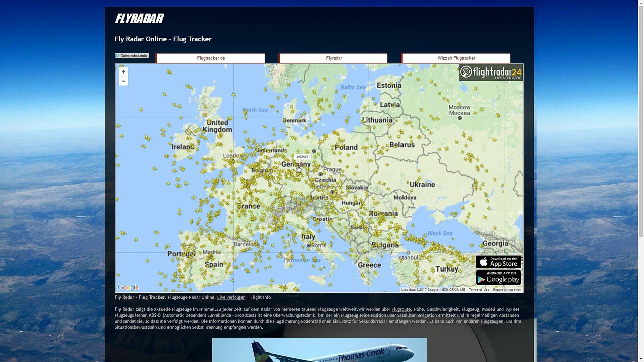Click the 'Moldova' map label
The height and width of the screenshot is (362, 644).
click(x=405, y=198)
